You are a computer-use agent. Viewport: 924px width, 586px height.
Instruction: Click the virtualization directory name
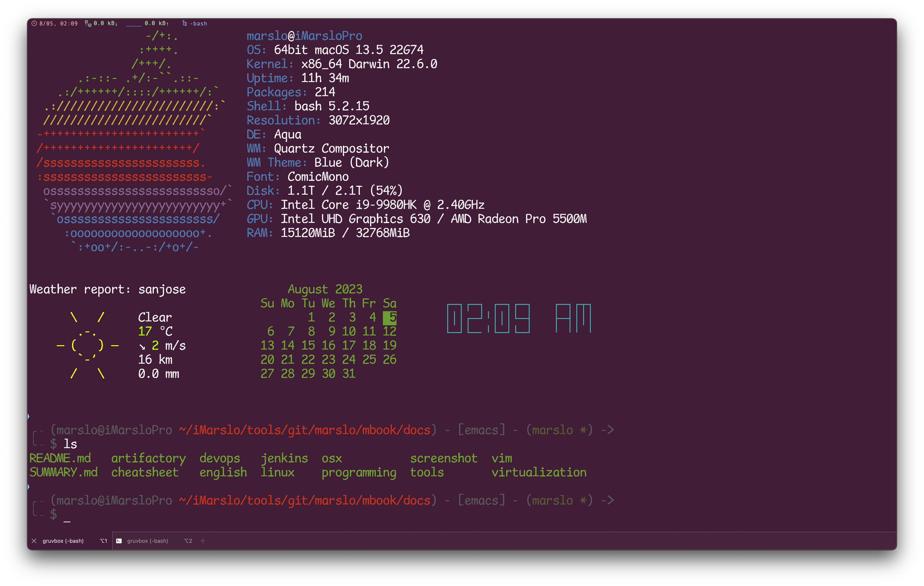[x=539, y=472]
